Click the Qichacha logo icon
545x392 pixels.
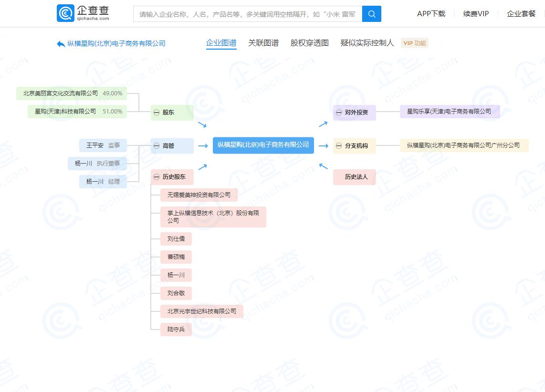click(x=65, y=13)
